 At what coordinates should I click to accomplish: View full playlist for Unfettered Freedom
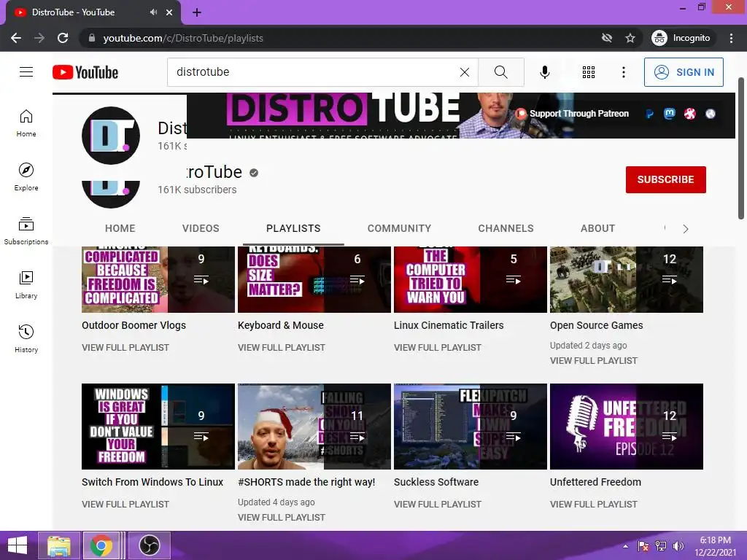click(594, 505)
